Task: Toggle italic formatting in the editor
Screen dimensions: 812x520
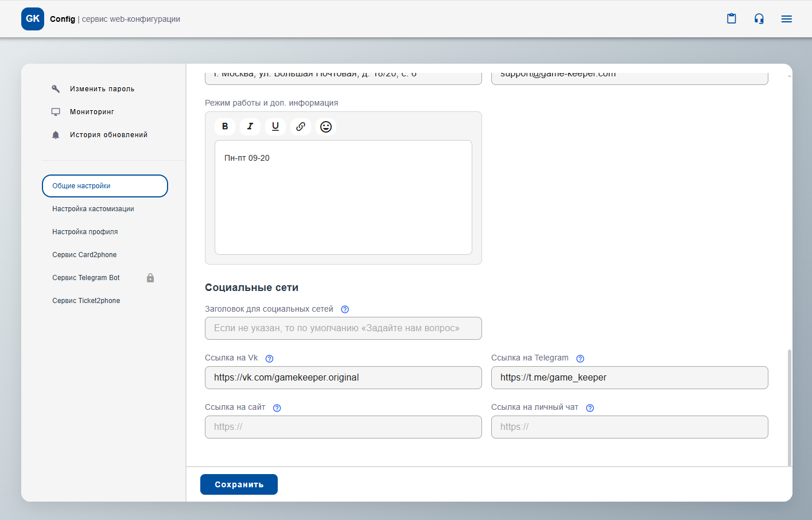Action: pyautogui.click(x=250, y=127)
